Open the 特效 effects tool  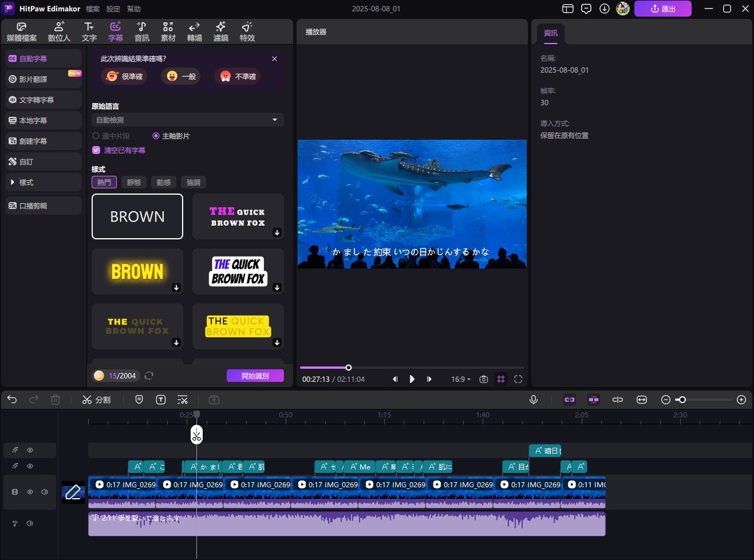pyautogui.click(x=247, y=32)
